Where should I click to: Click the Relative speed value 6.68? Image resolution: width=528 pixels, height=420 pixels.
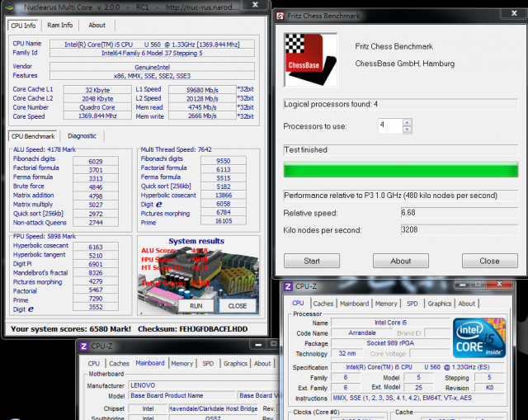(x=459, y=213)
